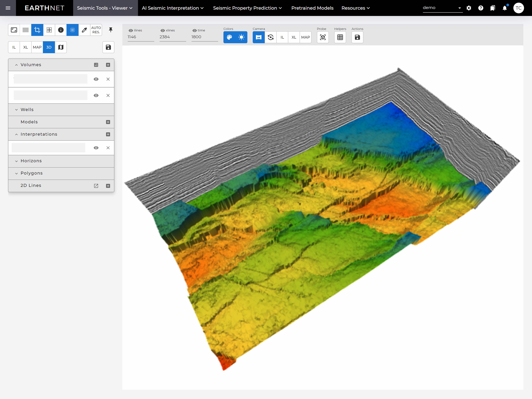Image resolution: width=532 pixels, height=399 pixels.
Task: Toggle the brightness sun icon under Colors
Action: point(241,37)
